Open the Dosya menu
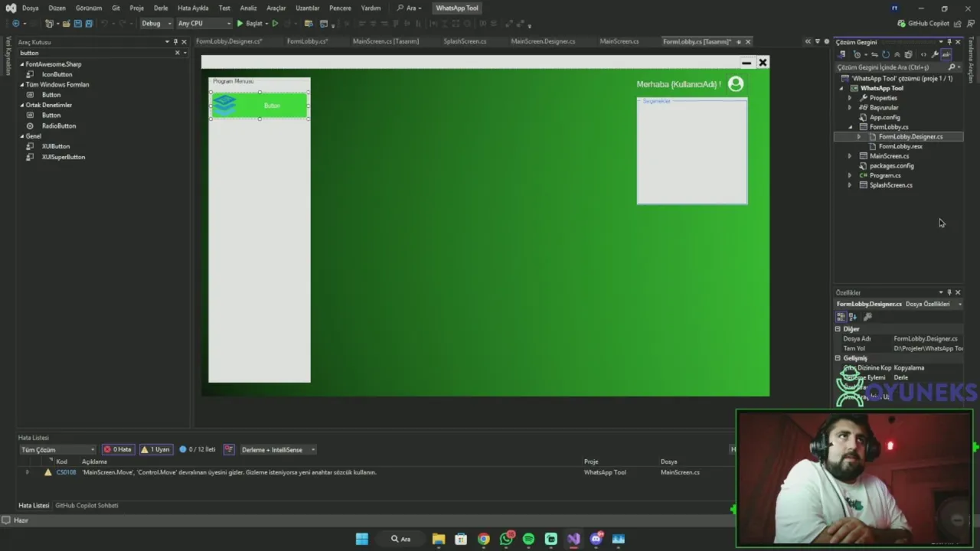 tap(30, 8)
